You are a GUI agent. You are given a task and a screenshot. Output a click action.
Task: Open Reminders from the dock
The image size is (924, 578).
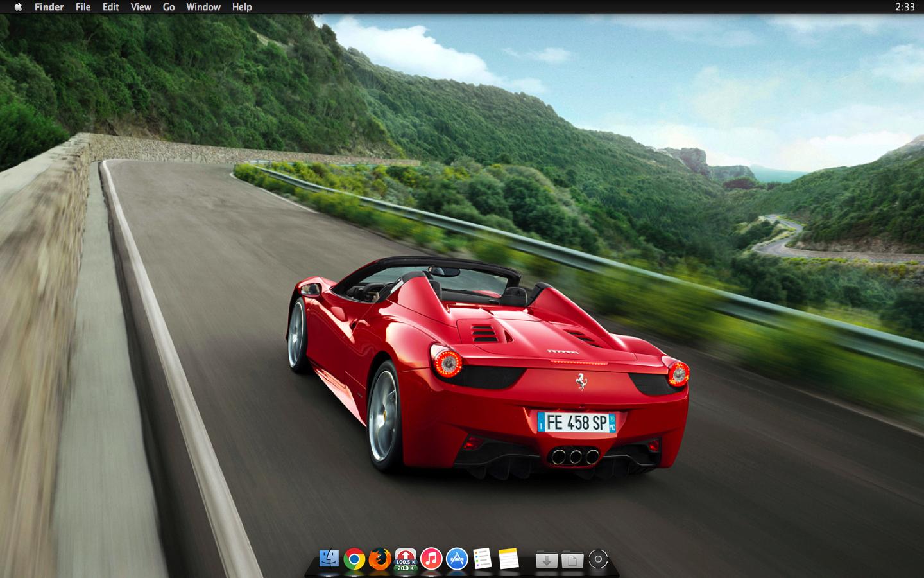click(x=483, y=559)
